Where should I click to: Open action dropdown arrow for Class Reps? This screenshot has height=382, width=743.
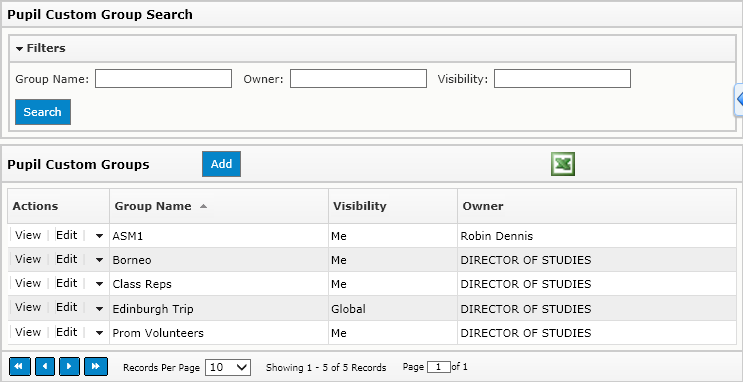click(x=99, y=284)
